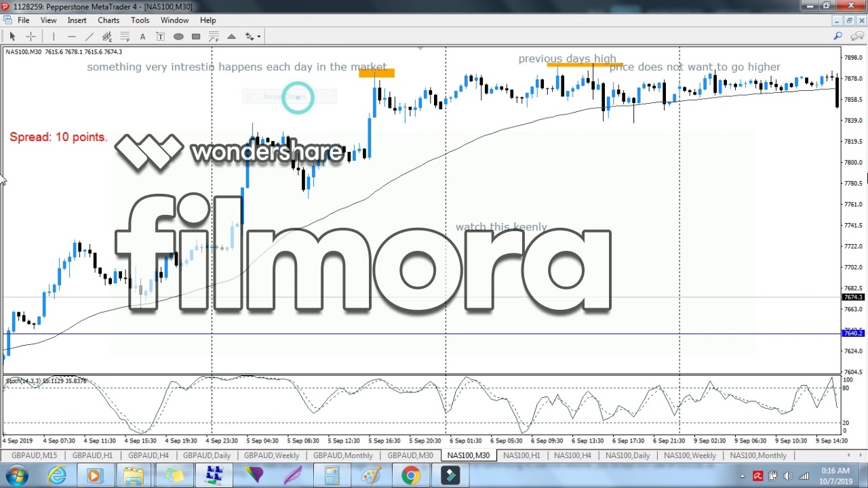Switch to the GBPAUD,M15 chart tab
The width and height of the screenshot is (868, 488).
[34, 455]
